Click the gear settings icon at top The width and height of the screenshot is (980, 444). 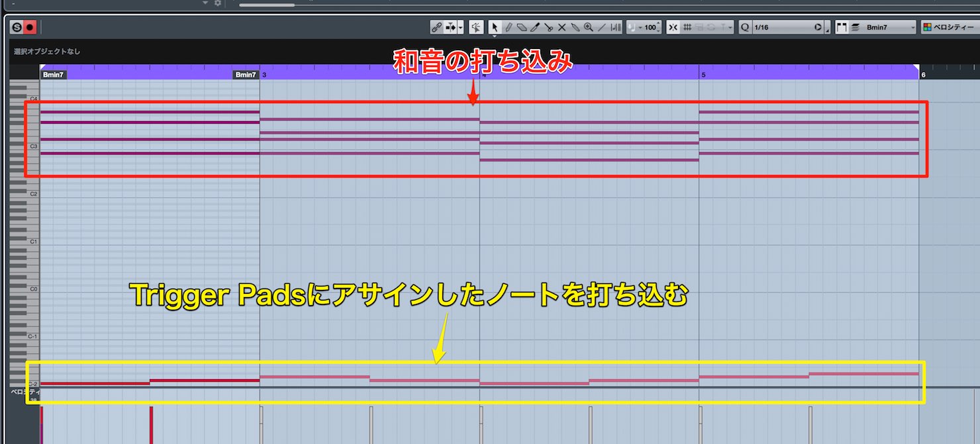(218, 3)
